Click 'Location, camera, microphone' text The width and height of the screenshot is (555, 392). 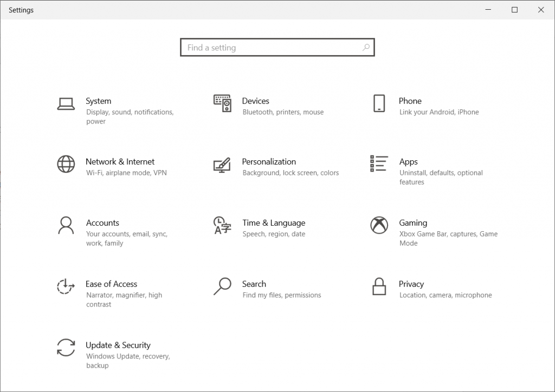pos(446,295)
